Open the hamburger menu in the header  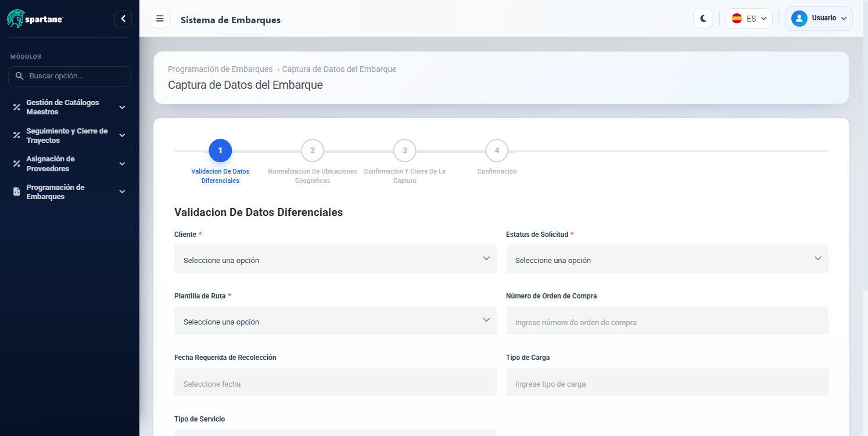coord(160,19)
